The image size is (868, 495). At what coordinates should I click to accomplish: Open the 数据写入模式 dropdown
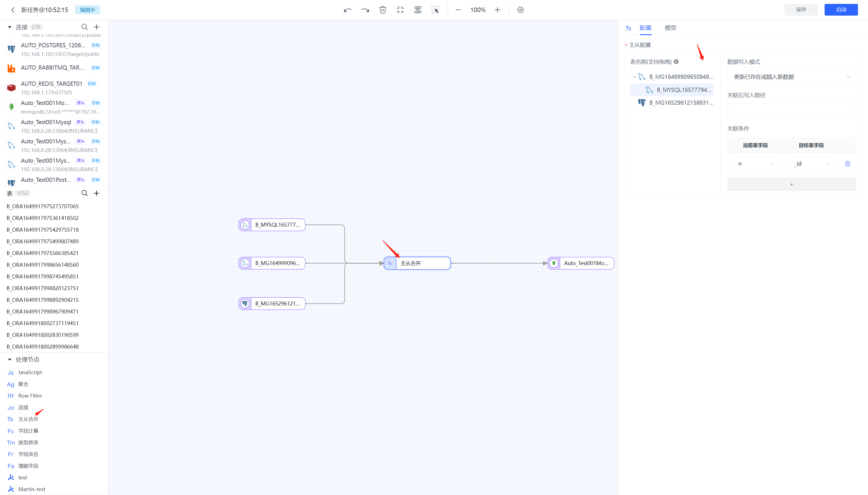tap(791, 77)
